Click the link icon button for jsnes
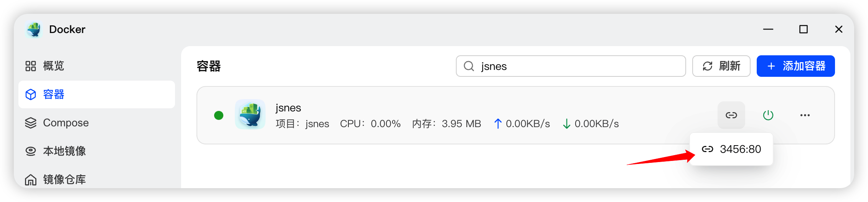The width and height of the screenshot is (868, 202). (731, 115)
